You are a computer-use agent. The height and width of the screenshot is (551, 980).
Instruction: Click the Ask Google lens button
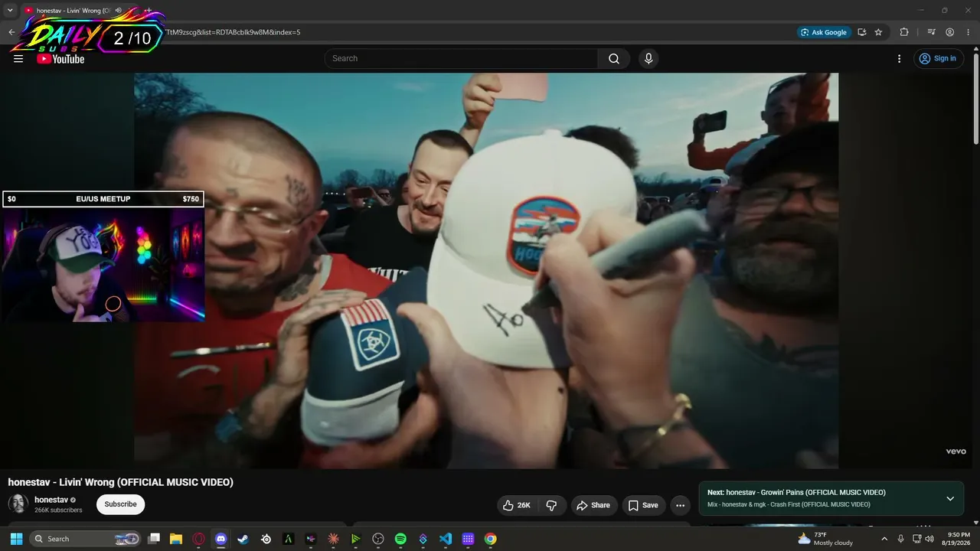(x=824, y=32)
